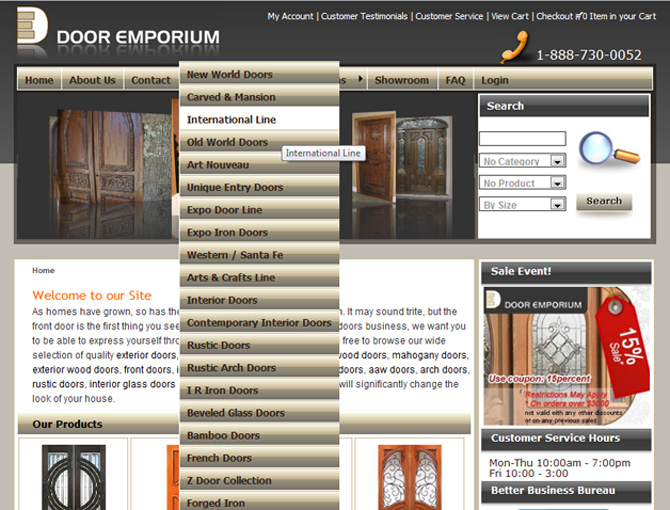This screenshot has height=510, width=670.
Task: Choose Expo Door Line
Action: pos(259,210)
